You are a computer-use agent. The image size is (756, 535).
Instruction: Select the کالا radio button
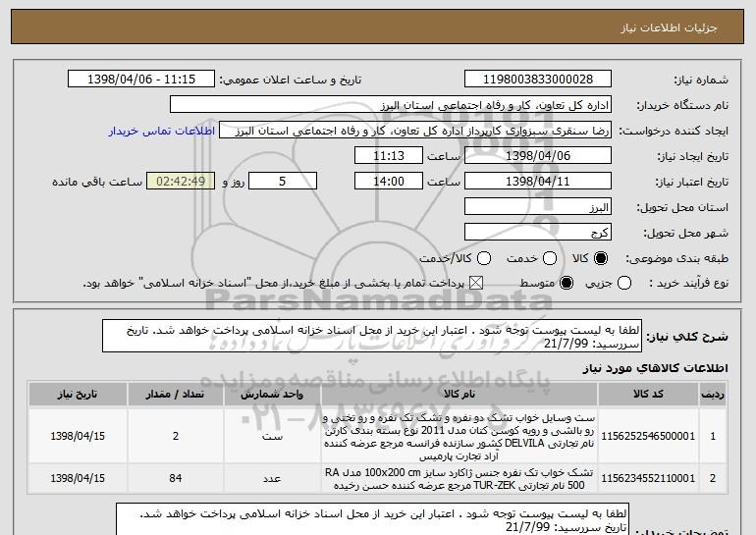[x=601, y=258]
